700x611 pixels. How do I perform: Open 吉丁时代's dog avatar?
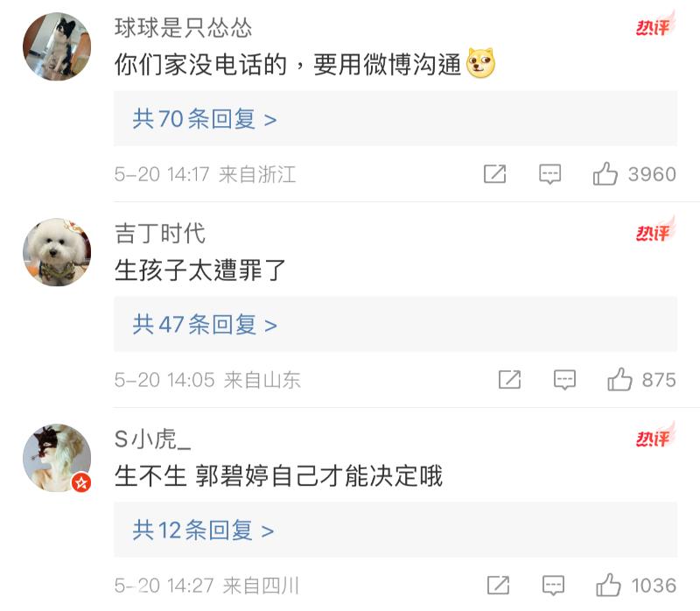(57, 252)
